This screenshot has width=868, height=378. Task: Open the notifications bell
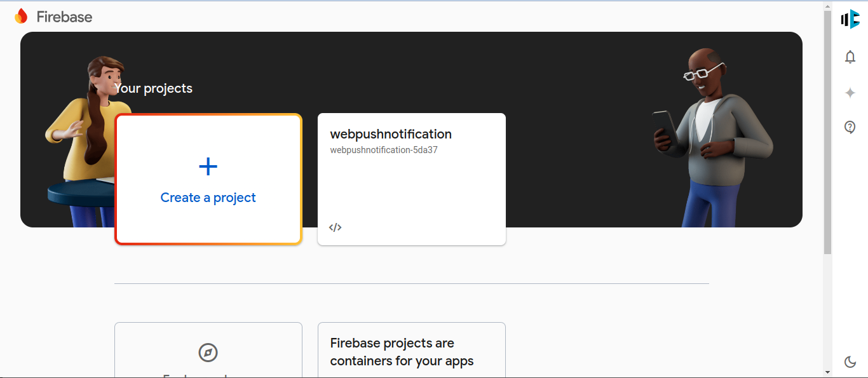tap(850, 57)
